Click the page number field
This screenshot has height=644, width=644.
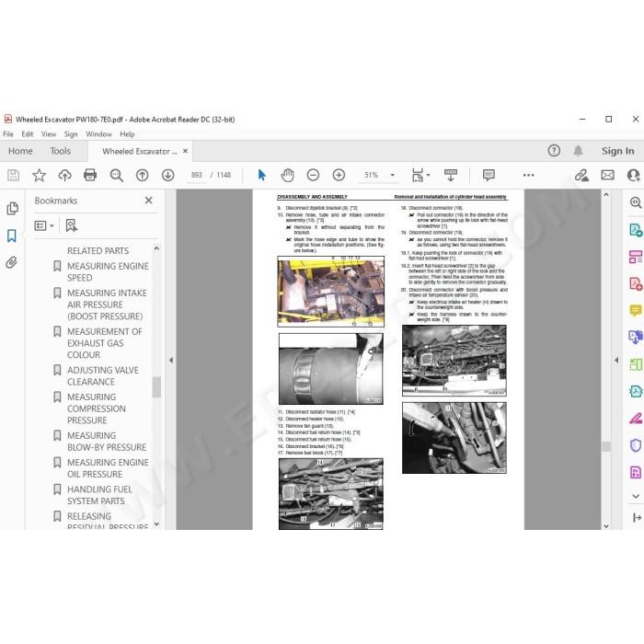point(196,175)
